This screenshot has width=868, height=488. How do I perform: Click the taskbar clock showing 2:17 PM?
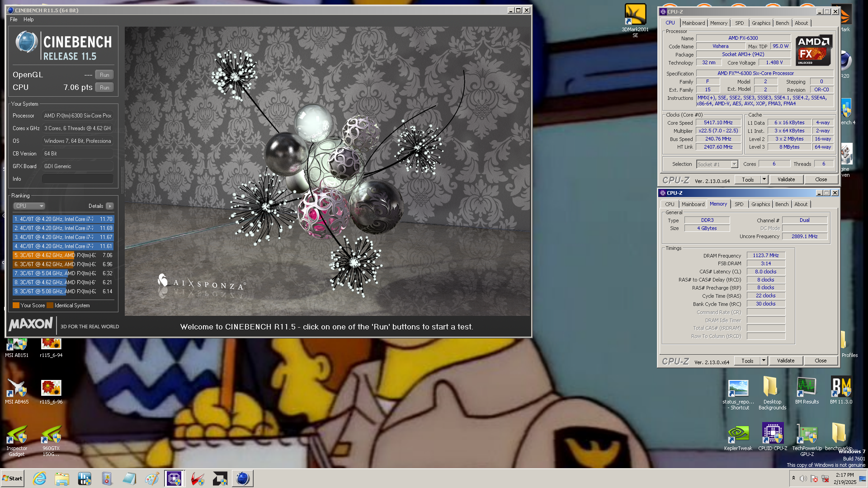[844, 479]
